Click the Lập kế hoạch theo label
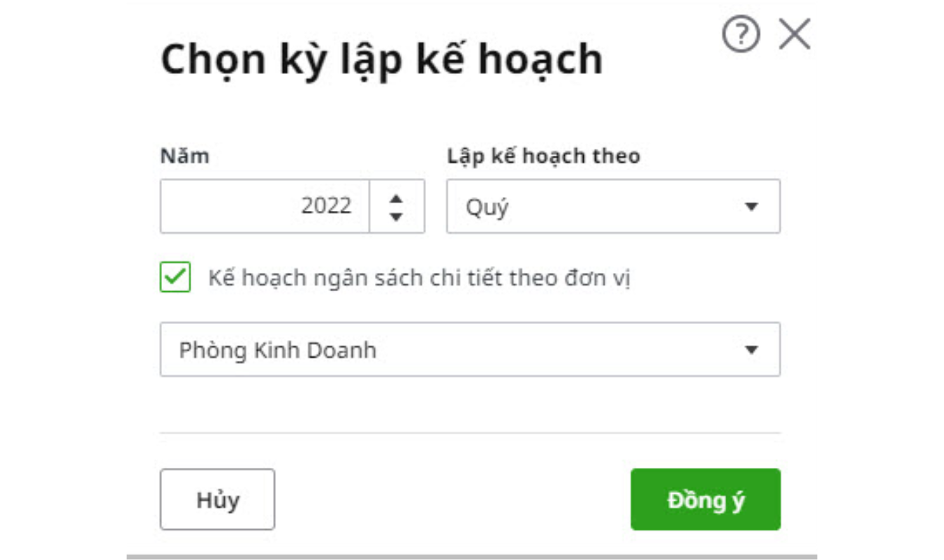This screenshot has height=560, width=944. pyautogui.click(x=543, y=156)
